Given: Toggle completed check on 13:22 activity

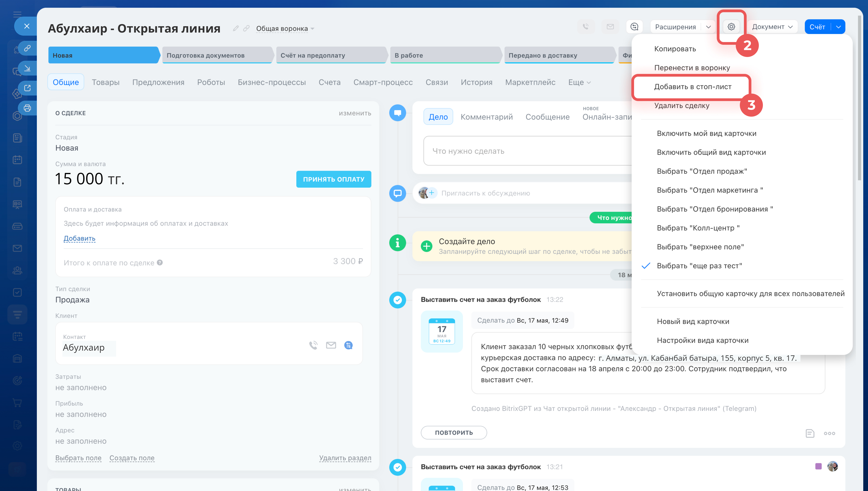Looking at the screenshot, I should click(x=398, y=300).
